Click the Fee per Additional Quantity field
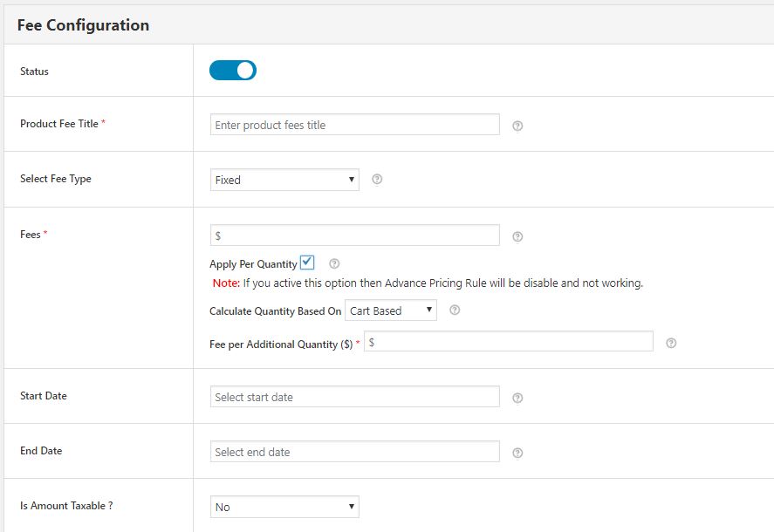The height and width of the screenshot is (532, 774). [x=509, y=342]
